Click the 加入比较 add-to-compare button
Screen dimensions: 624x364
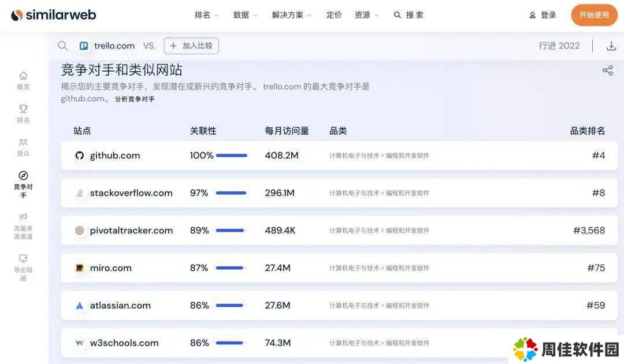[191, 46]
